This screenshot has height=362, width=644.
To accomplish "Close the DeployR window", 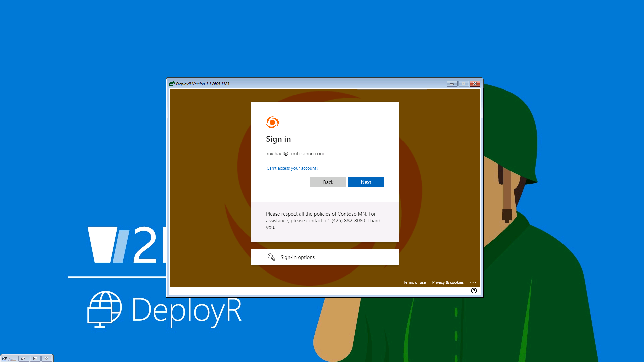I will point(475,84).
